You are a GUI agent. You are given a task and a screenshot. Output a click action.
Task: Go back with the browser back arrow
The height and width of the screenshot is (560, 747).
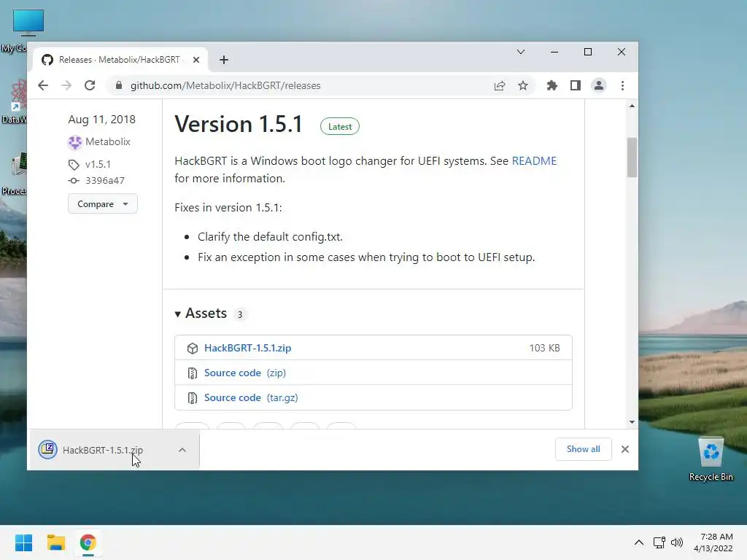click(x=43, y=86)
